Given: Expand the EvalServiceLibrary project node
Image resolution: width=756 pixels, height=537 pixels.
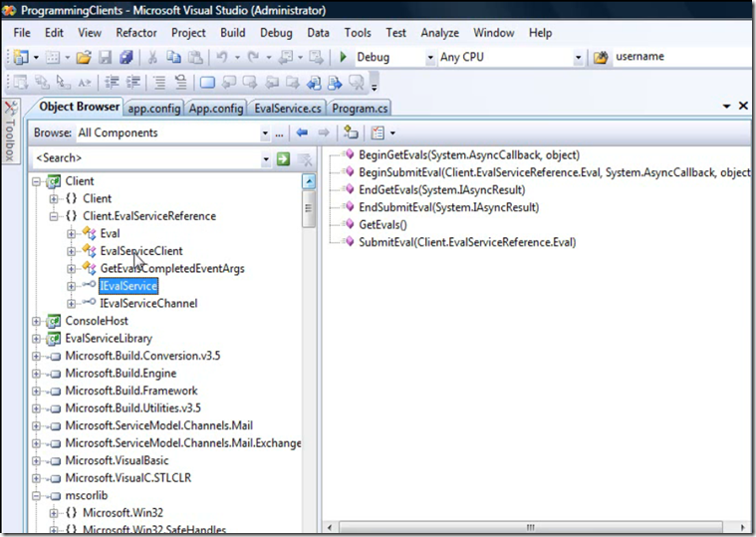Looking at the screenshot, I should point(36,339).
